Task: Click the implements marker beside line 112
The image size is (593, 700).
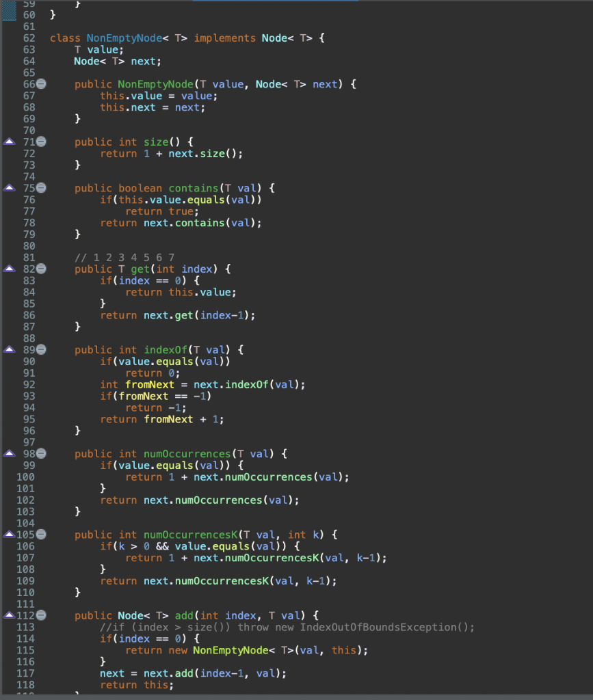Action: tap(10, 615)
